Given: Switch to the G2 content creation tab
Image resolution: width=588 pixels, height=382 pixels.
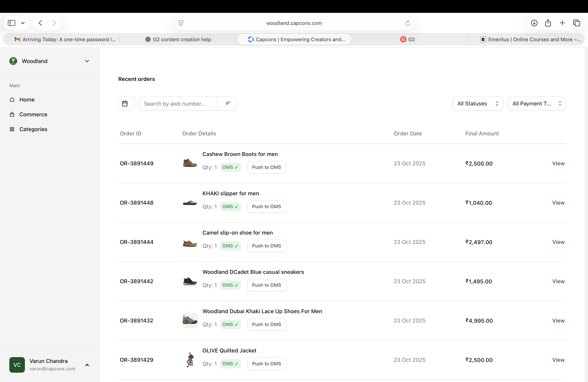Looking at the screenshot, I should pos(178,39).
